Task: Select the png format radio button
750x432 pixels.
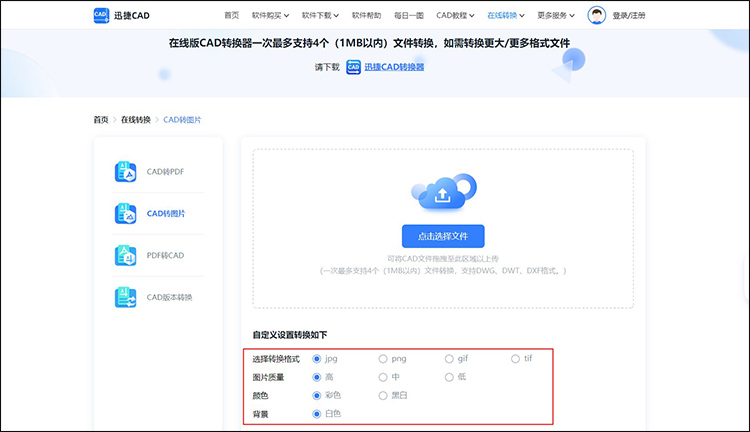Action: click(383, 359)
